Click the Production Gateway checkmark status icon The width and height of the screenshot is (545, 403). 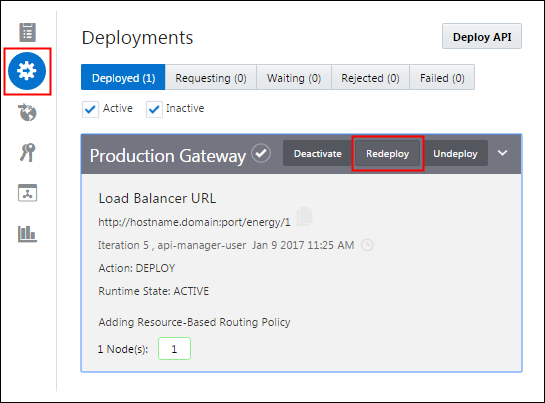[x=261, y=153]
